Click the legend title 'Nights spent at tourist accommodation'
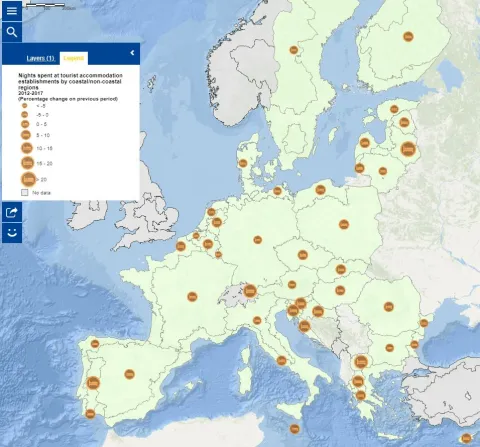This screenshot has width=480, height=447. click(70, 76)
